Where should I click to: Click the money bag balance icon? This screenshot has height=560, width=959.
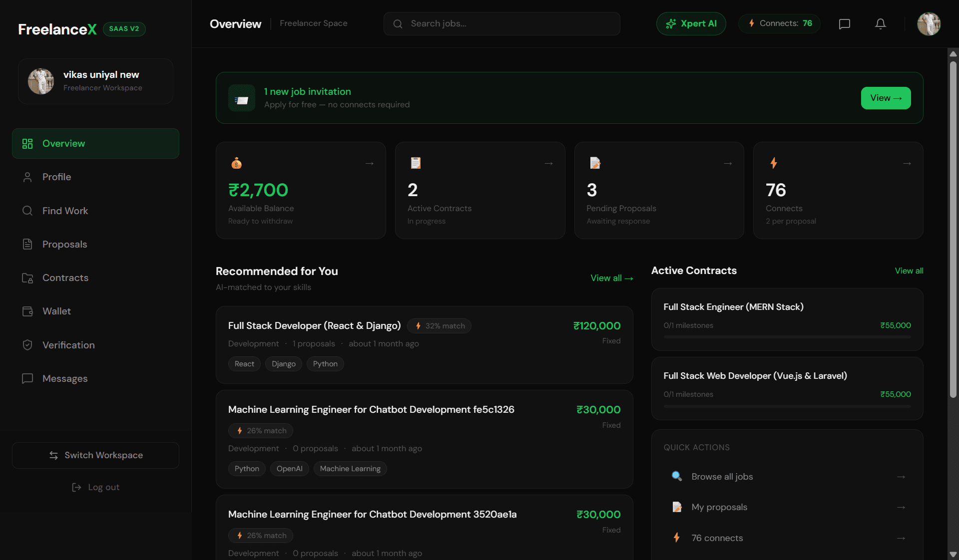tap(236, 163)
